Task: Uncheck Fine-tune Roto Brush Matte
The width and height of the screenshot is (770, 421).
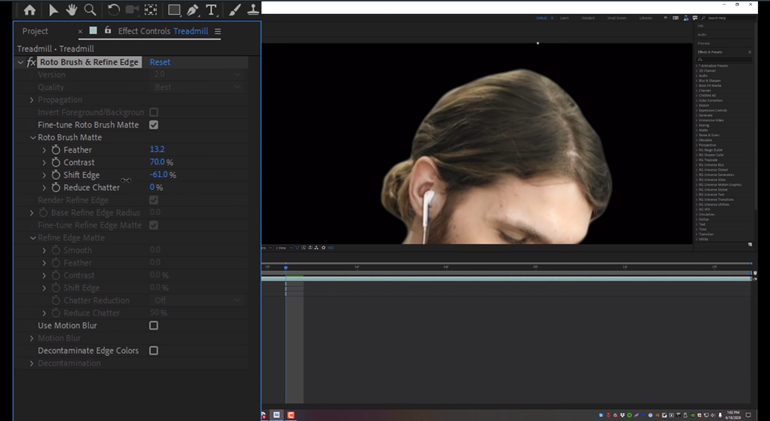Action: coord(154,125)
